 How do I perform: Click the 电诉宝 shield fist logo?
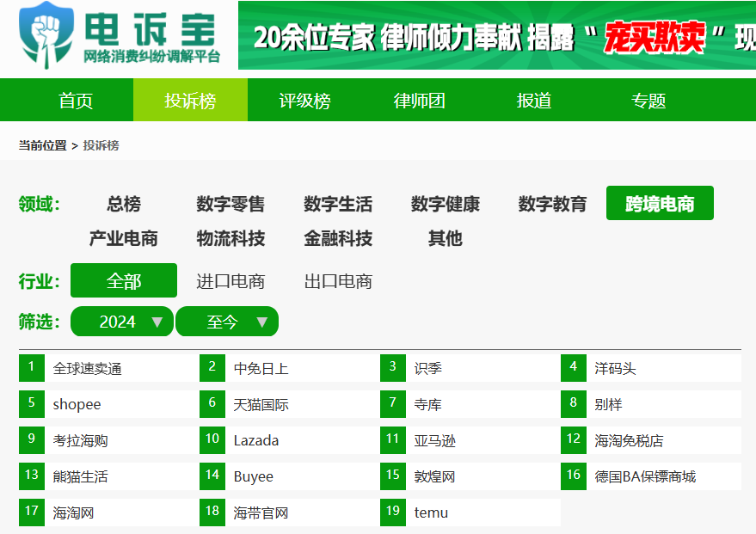(46, 35)
